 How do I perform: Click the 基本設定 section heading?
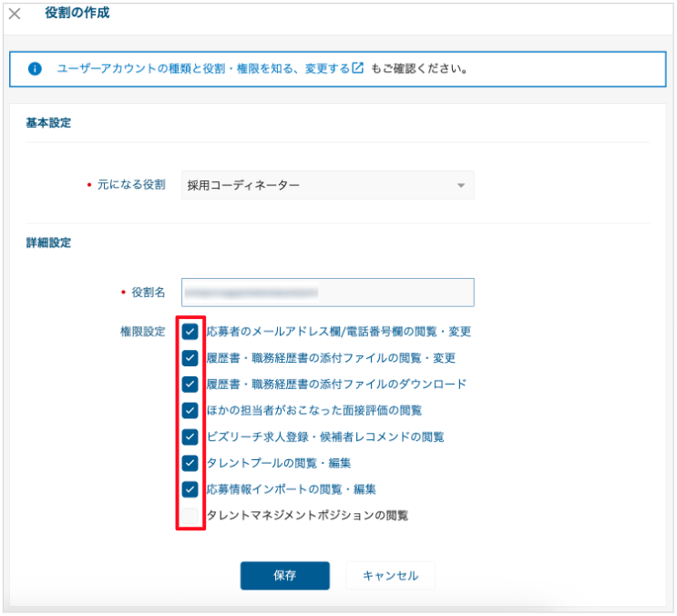[48, 123]
